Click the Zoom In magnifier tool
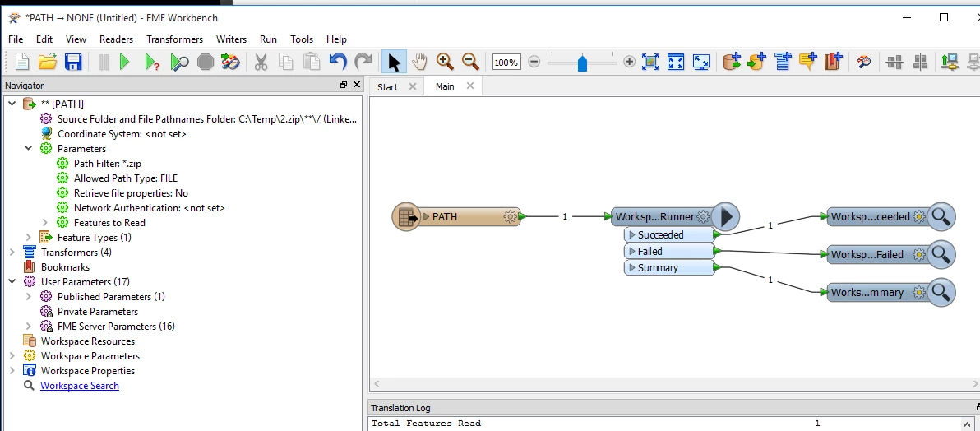Image resolution: width=980 pixels, height=431 pixels. pyautogui.click(x=445, y=62)
